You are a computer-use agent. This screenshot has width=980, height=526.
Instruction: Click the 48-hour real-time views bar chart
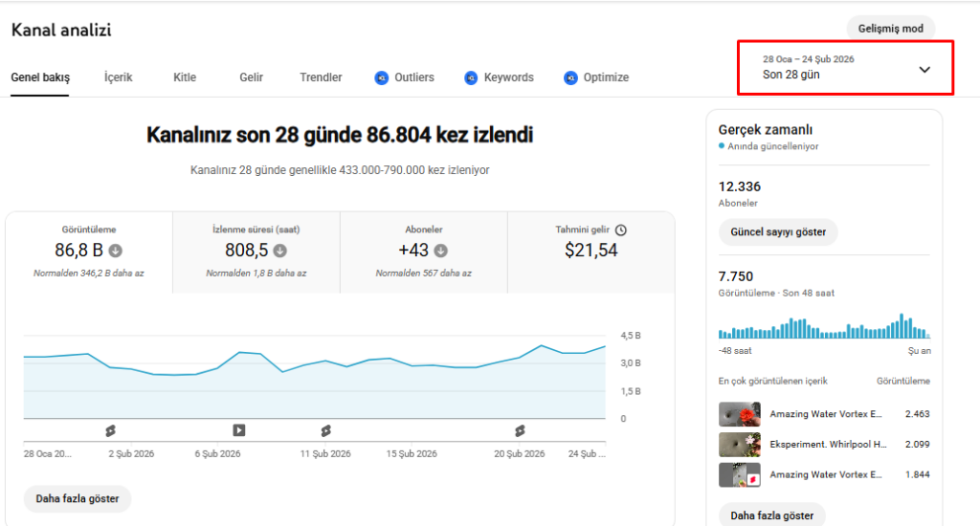(823, 326)
